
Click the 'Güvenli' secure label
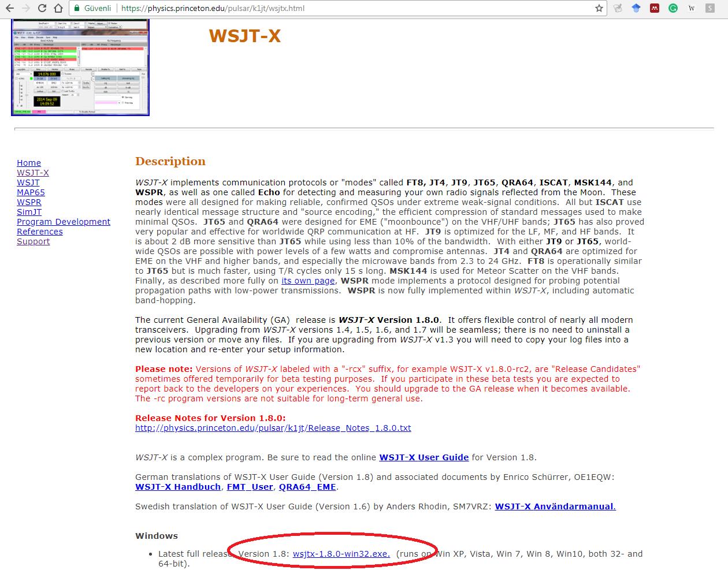pyautogui.click(x=98, y=8)
